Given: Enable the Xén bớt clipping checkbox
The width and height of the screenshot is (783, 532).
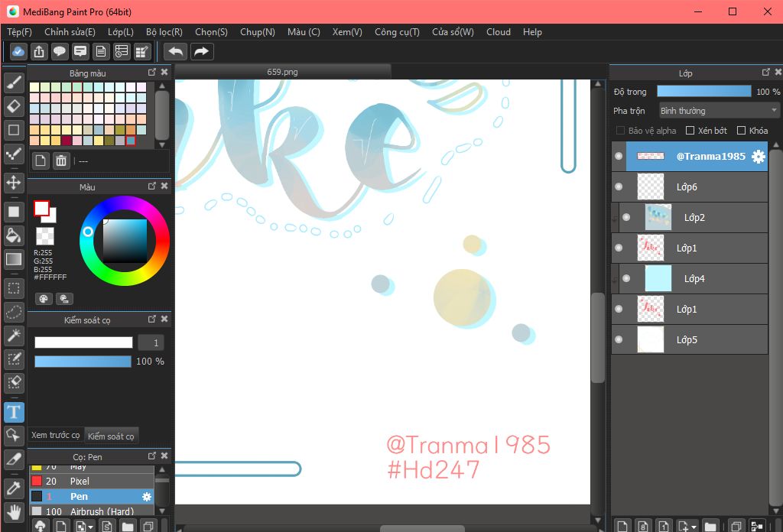Looking at the screenshot, I should (690, 131).
